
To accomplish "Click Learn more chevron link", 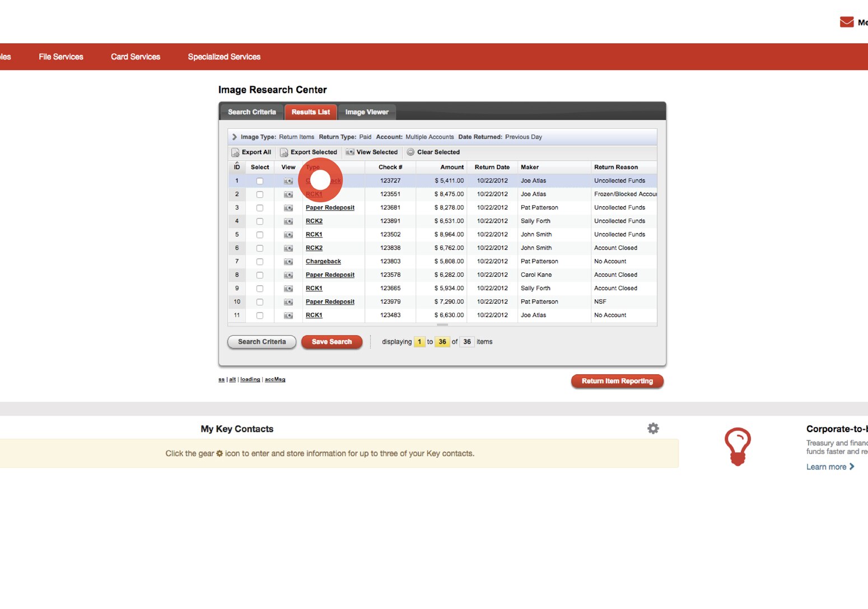I will point(852,466).
